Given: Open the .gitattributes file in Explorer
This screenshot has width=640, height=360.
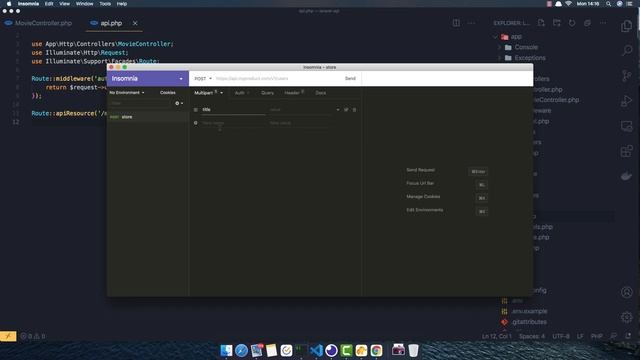Looking at the screenshot, I should click(529, 322).
